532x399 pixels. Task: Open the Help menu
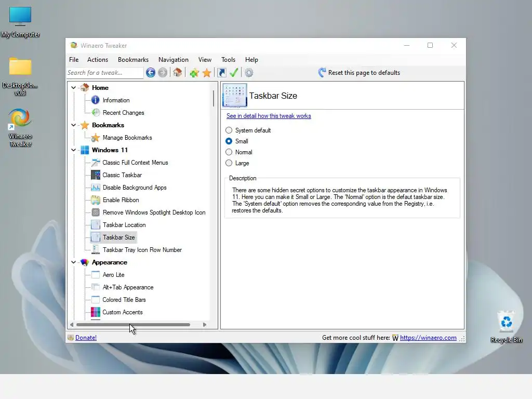coord(252,60)
